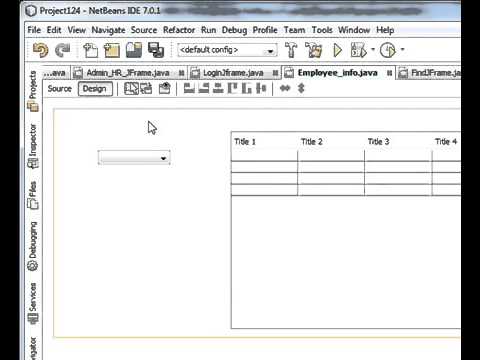This screenshot has width=480, height=360.
Task: Toggle Change Vertical Resizability arrows icon
Action: click(301, 88)
